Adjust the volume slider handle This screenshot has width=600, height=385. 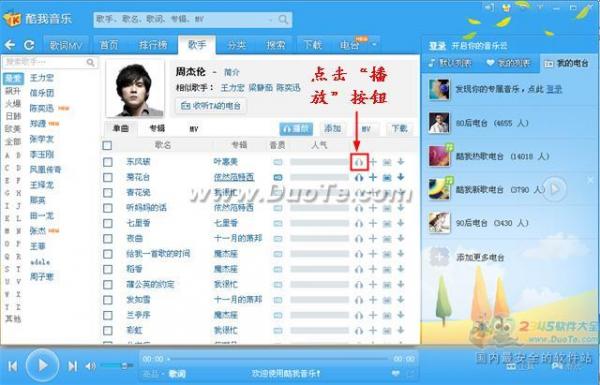click(124, 366)
